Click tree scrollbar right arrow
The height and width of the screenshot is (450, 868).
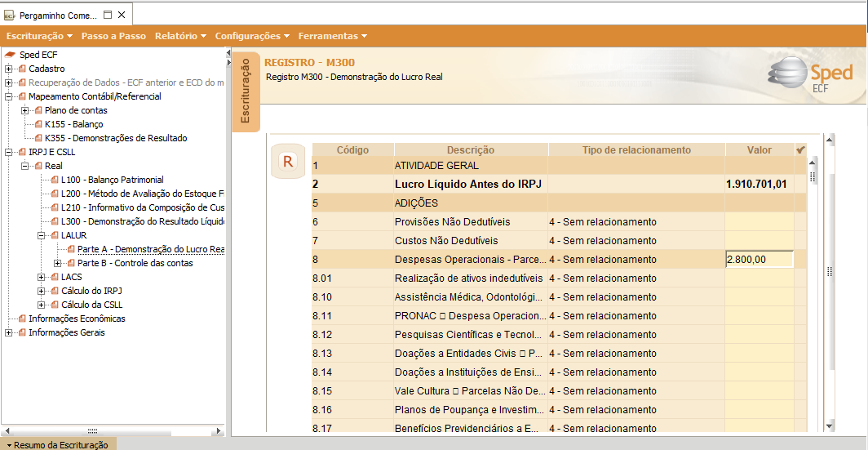point(219,430)
